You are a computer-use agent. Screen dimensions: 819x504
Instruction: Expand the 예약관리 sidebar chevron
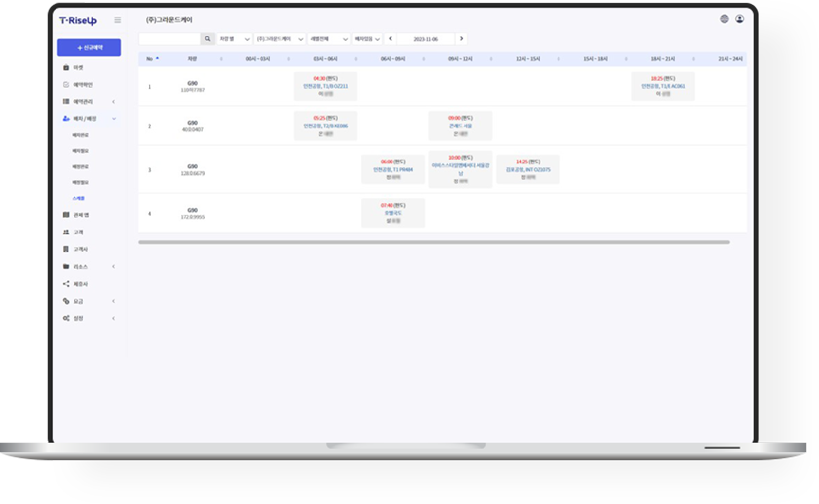pos(114,101)
